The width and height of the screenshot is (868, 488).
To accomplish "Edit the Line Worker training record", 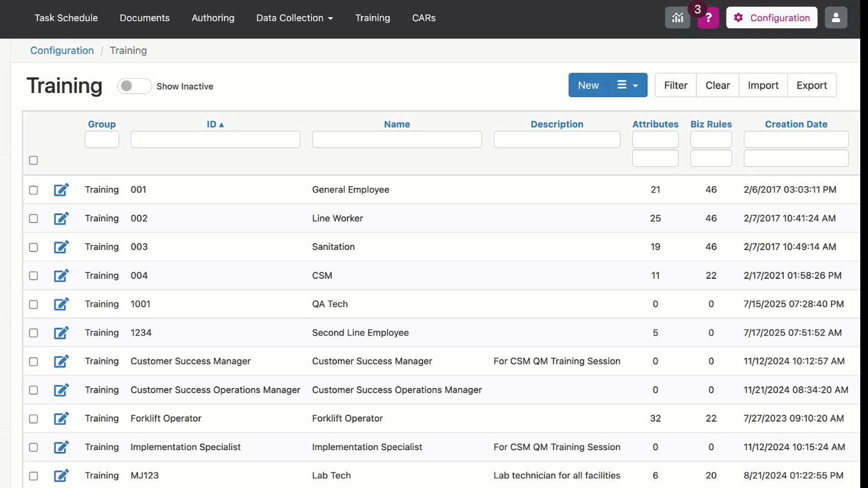I will click(x=61, y=218).
